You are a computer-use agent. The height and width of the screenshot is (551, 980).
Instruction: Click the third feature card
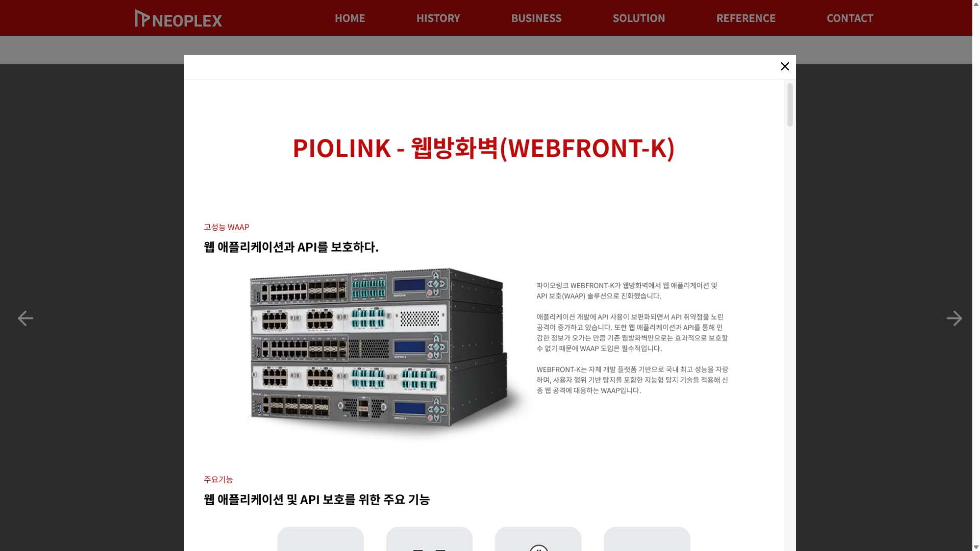tap(538, 539)
